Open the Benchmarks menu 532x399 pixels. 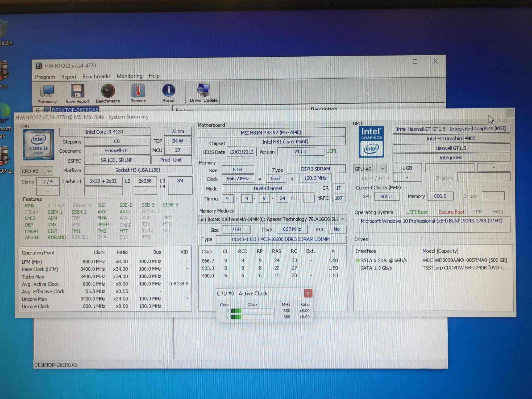tap(96, 76)
